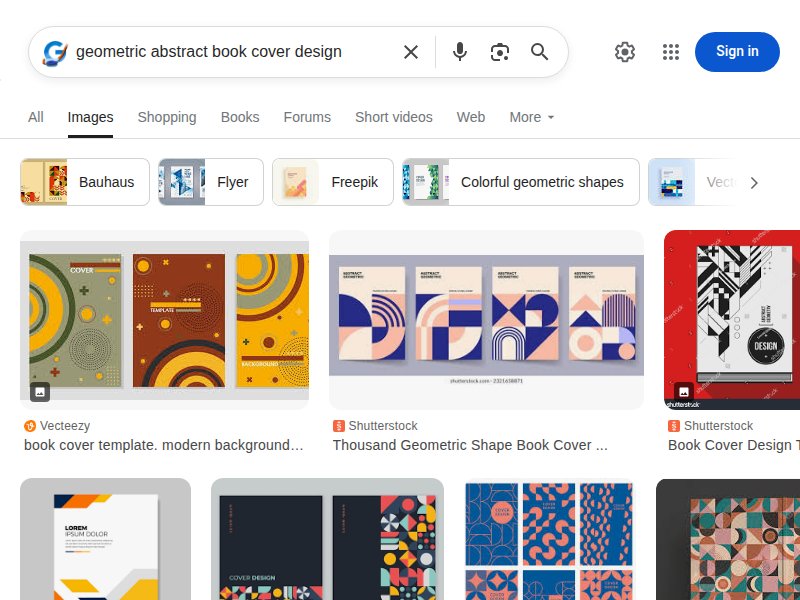Sign in to your Google account
Viewport: 800px width, 600px height.
tap(737, 52)
